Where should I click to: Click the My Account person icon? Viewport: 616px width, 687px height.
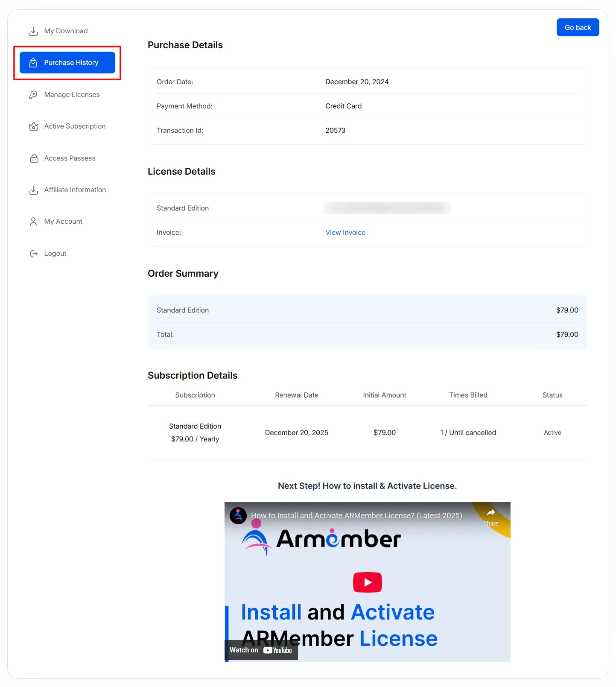[33, 222]
